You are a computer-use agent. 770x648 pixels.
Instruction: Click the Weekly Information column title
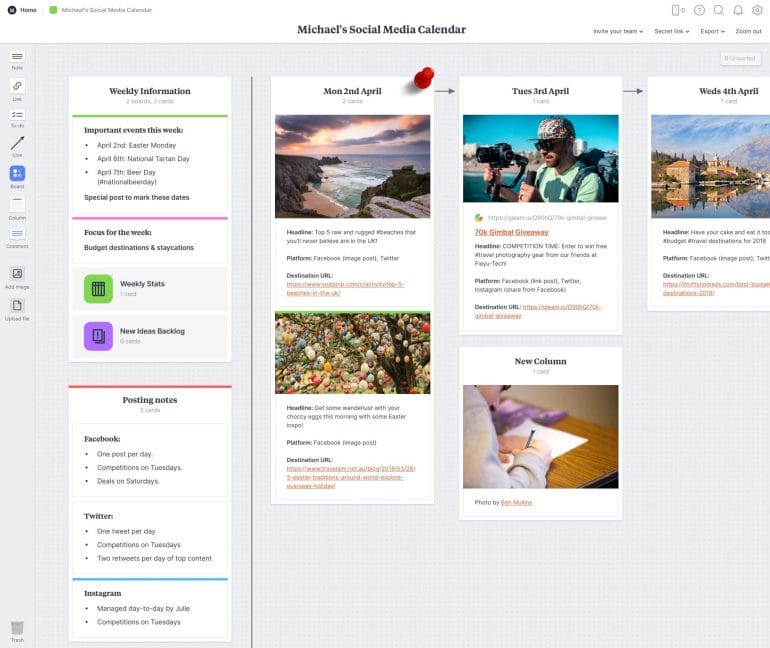click(x=150, y=91)
